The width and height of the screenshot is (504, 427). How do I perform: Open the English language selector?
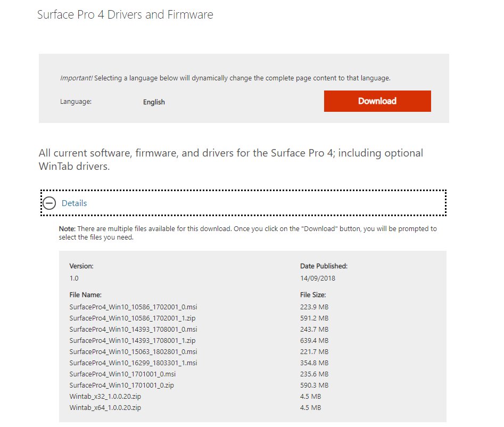(153, 102)
